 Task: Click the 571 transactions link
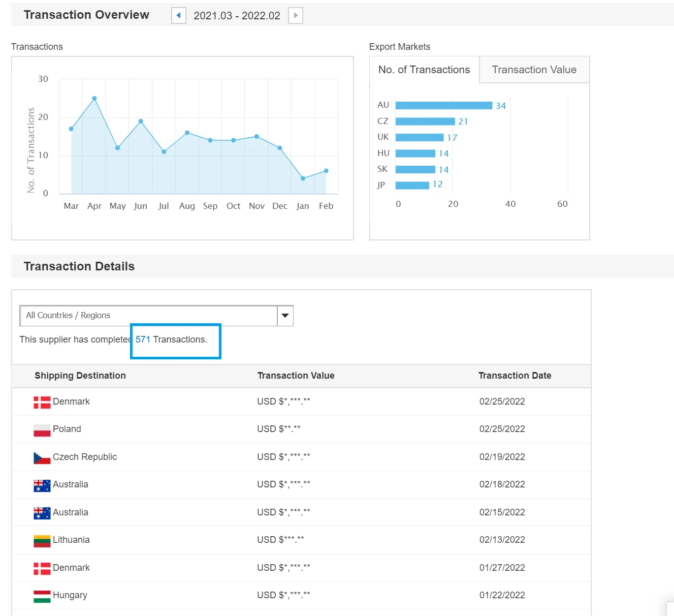tap(143, 340)
